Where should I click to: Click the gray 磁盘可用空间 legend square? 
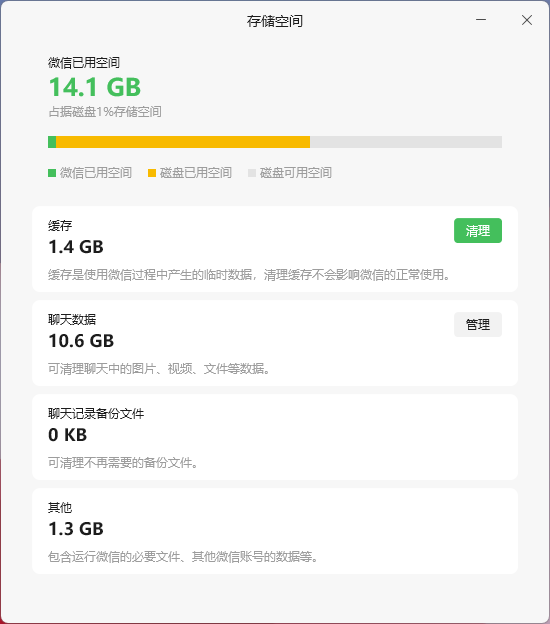252,173
